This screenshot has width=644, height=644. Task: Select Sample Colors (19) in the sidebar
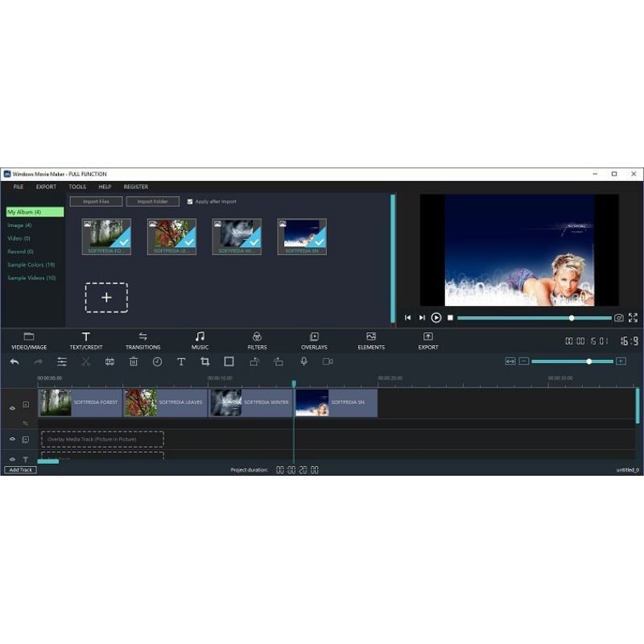pos(31,265)
